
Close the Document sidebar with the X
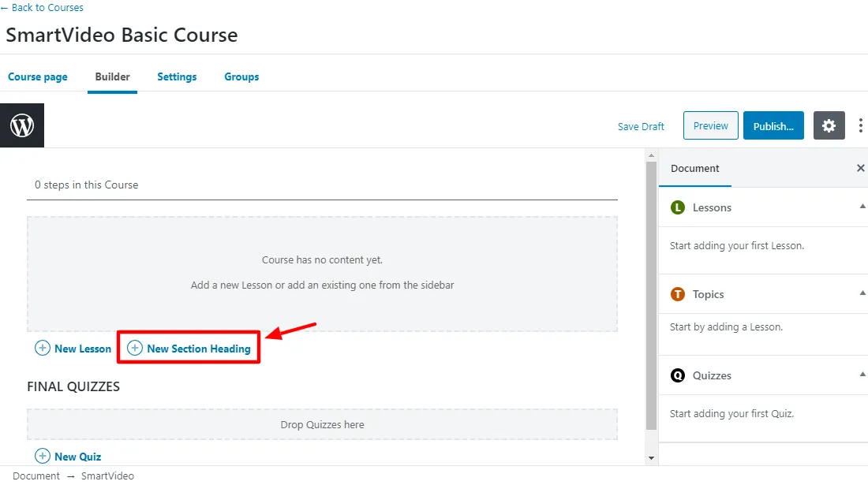860,168
